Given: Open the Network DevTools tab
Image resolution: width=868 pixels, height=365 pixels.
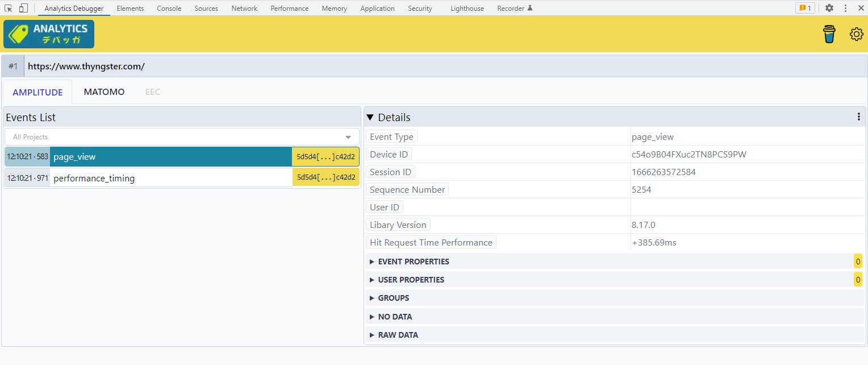Looking at the screenshot, I should coord(244,9).
